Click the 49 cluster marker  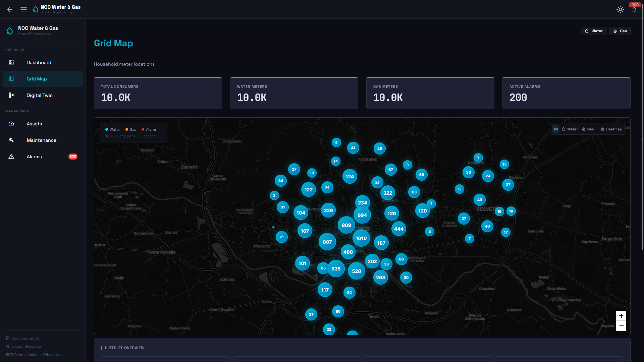point(480,200)
